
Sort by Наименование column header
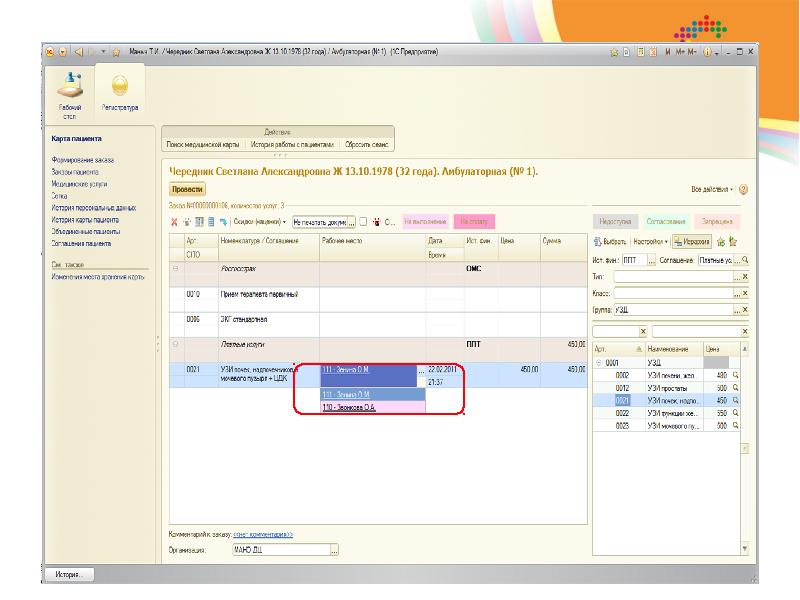(673, 349)
